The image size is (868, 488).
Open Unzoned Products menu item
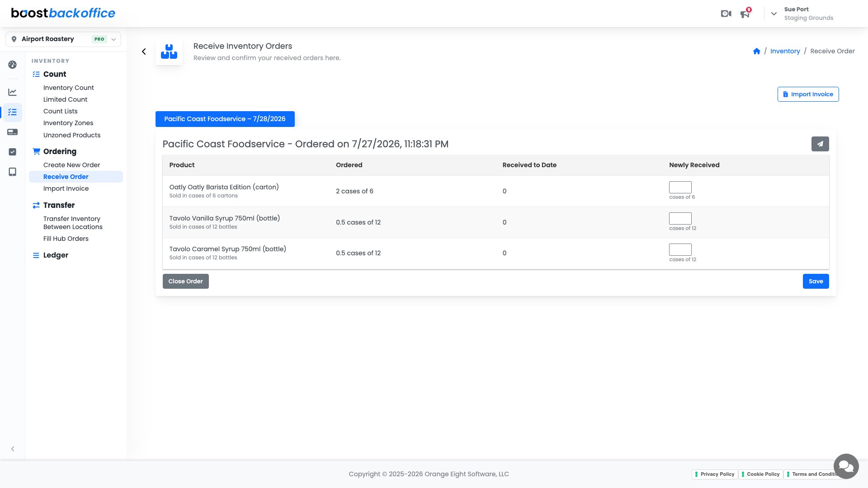click(x=71, y=135)
